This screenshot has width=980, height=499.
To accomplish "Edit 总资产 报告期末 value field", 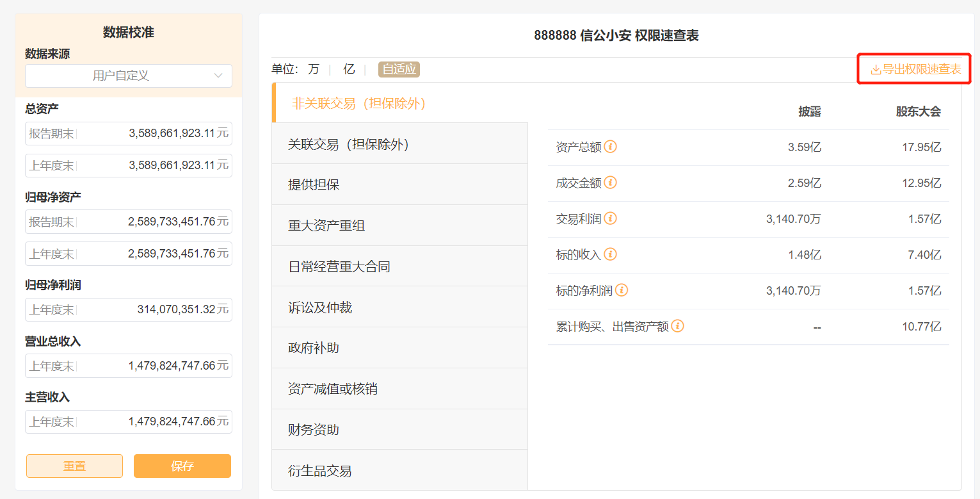I will [x=129, y=133].
